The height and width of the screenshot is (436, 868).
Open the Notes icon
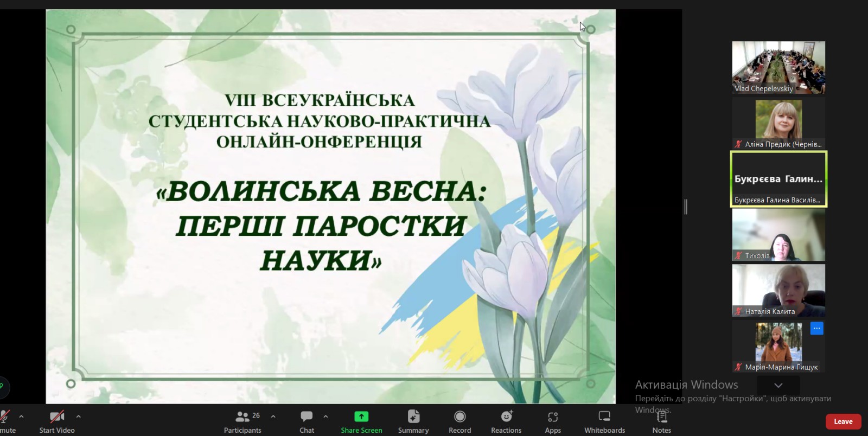[x=662, y=416]
